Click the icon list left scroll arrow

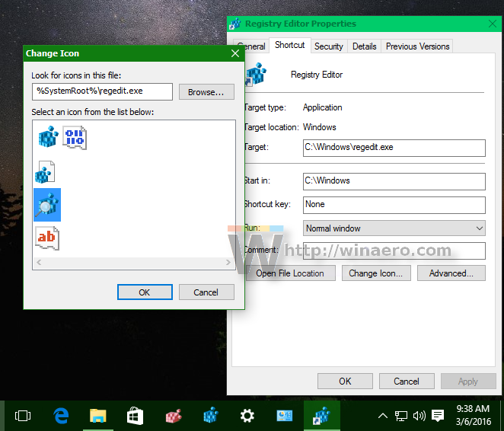click(39, 262)
